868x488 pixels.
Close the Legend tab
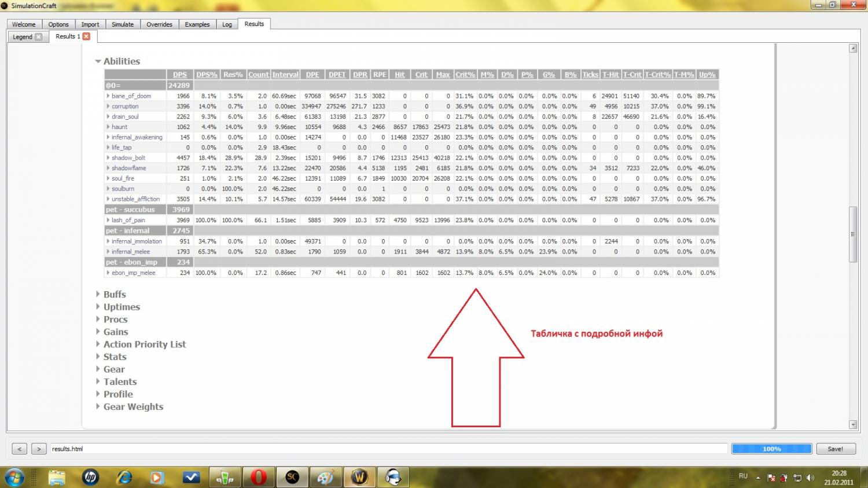(38, 36)
